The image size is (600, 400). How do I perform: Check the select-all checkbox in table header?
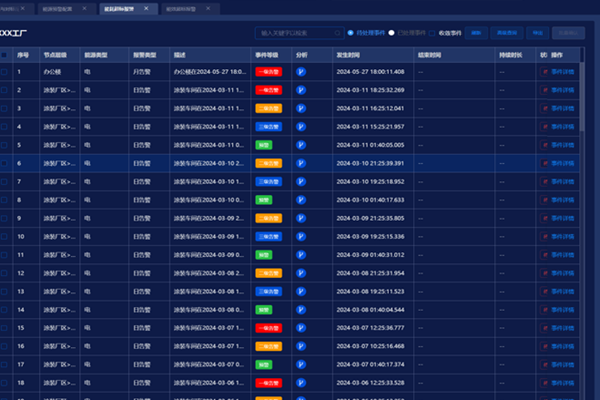pos(4,55)
